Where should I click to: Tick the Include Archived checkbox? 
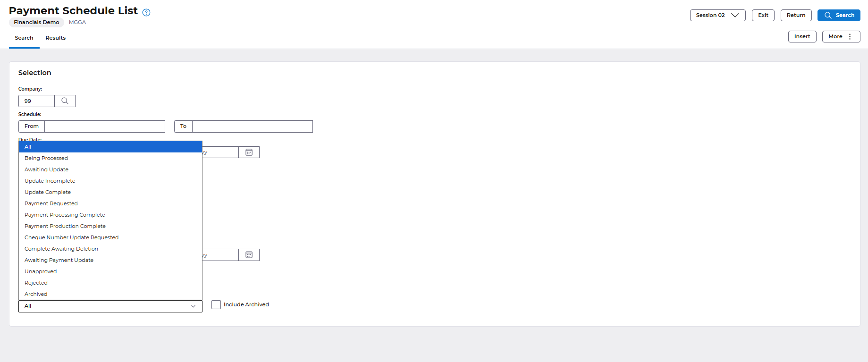pos(216,305)
